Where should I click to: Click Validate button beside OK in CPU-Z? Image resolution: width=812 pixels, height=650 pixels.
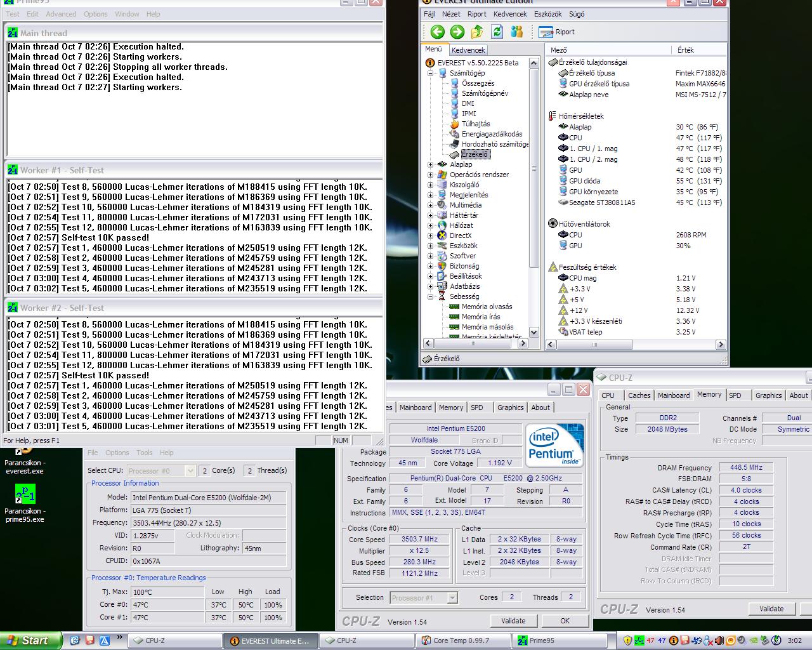[x=513, y=621]
